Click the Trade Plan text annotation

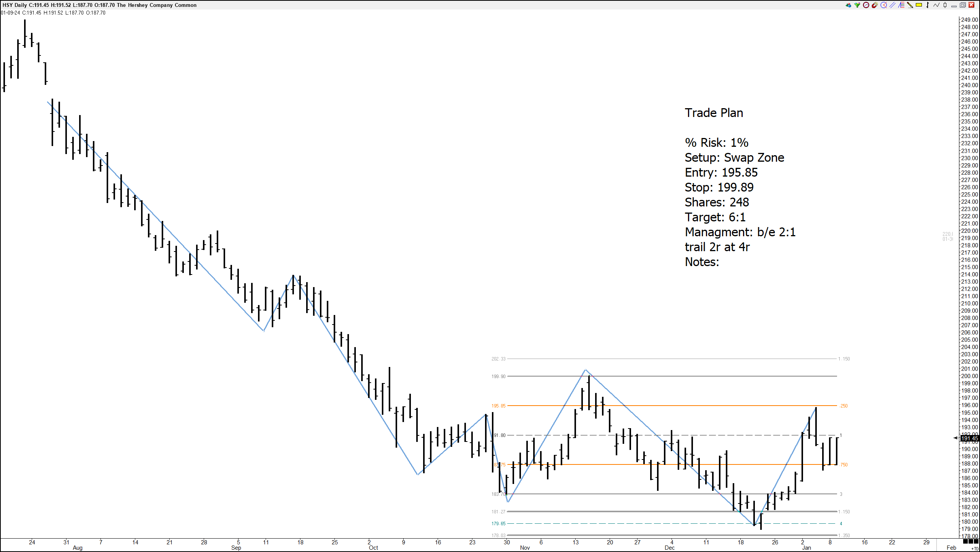[714, 113]
